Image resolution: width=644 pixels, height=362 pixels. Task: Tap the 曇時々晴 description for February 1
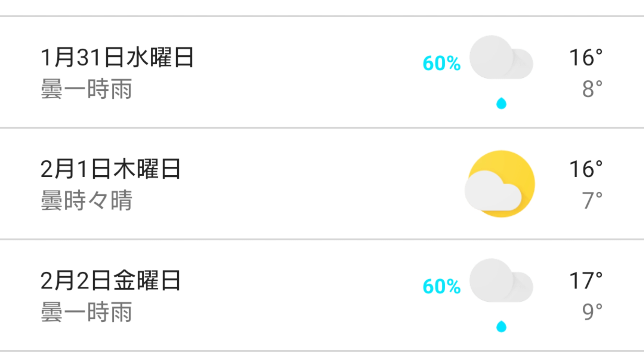point(86,200)
